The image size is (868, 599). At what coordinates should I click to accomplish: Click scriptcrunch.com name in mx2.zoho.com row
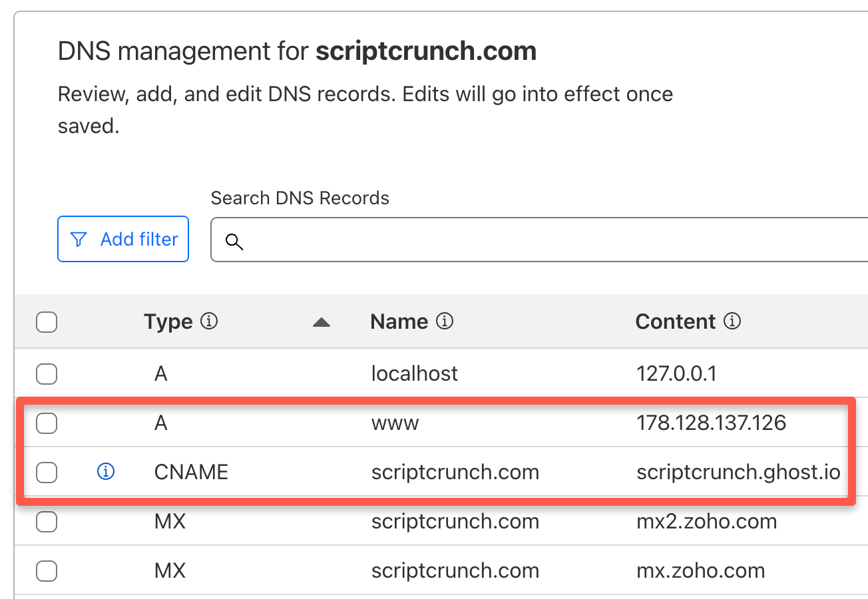point(455,522)
